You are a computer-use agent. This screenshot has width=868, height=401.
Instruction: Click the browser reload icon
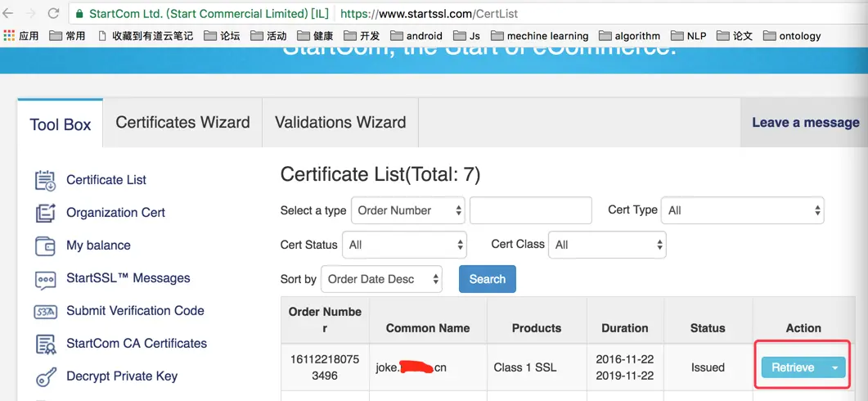(x=53, y=13)
